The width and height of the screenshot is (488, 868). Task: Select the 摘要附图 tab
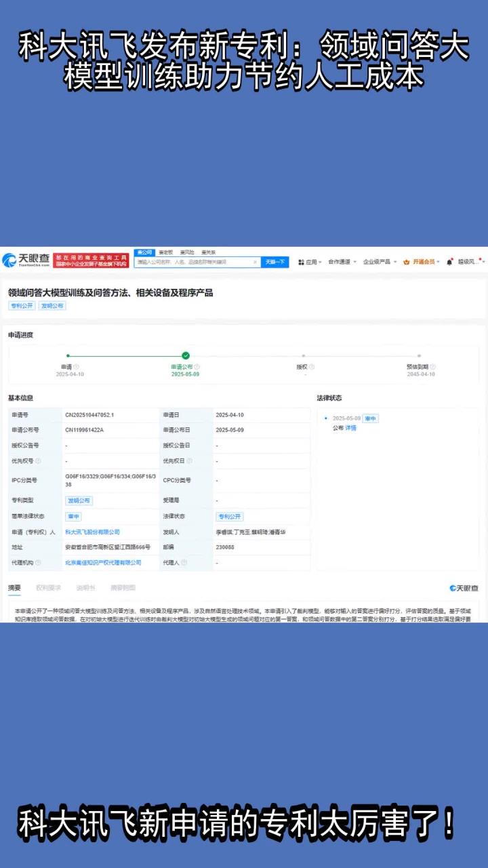coord(123,588)
